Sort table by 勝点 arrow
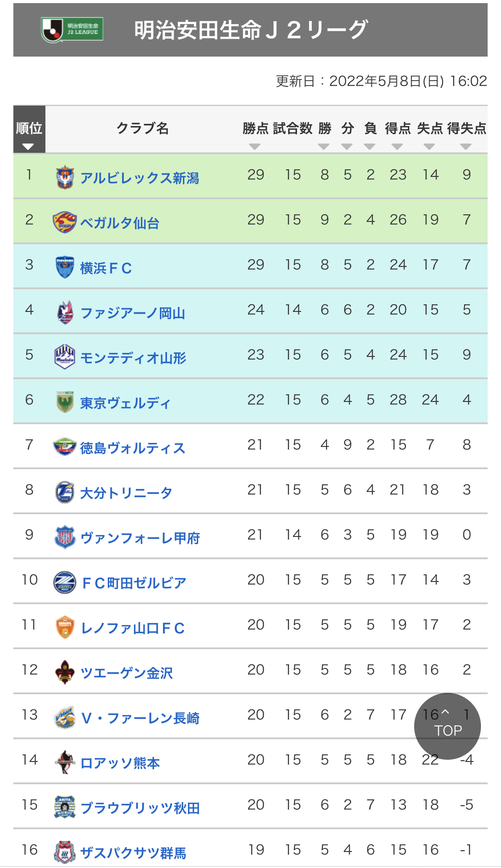Viewport: 501px width, 868px height. point(255,147)
